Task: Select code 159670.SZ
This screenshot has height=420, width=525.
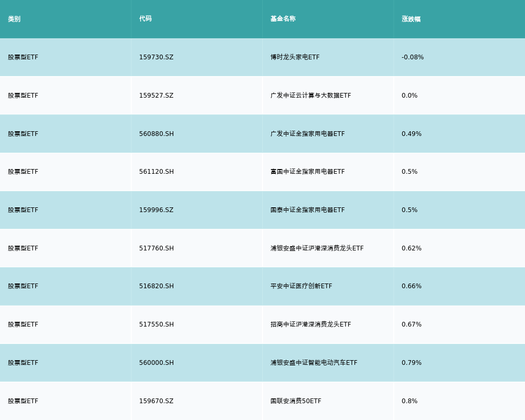Action: (x=156, y=401)
